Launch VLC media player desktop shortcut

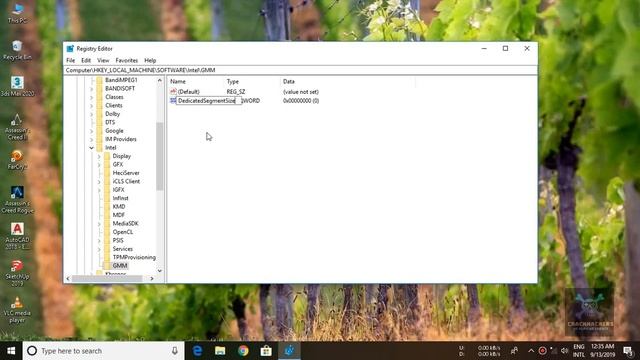coord(17,309)
